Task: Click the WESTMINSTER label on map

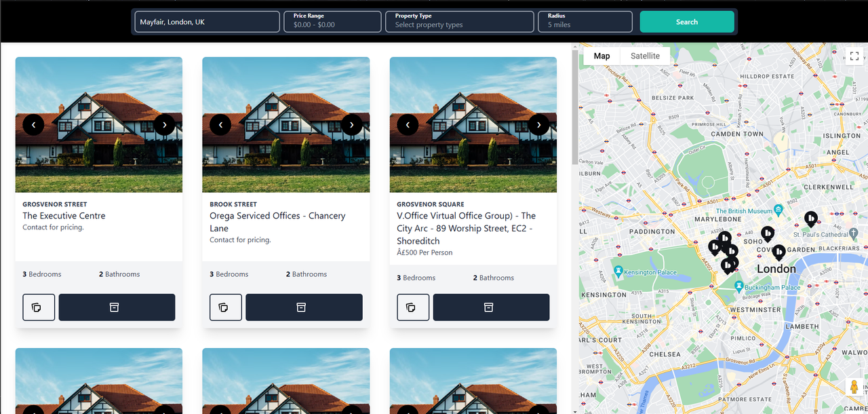Action: (755, 309)
